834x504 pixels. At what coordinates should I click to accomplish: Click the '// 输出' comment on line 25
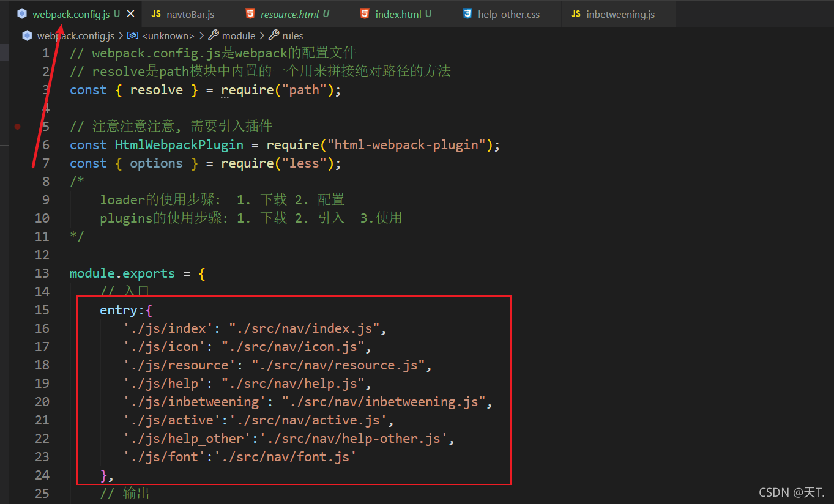[x=125, y=494]
